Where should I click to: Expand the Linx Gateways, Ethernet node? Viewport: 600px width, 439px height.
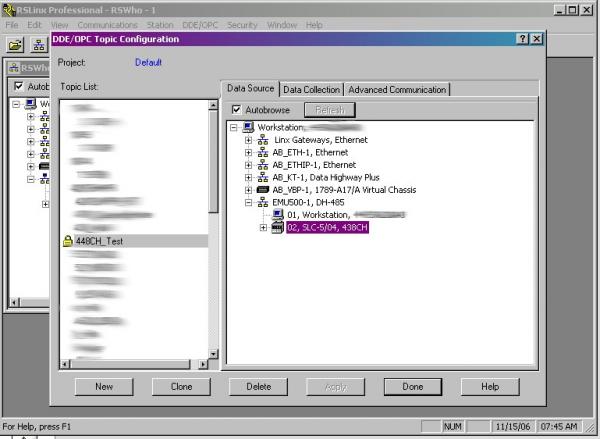248,140
